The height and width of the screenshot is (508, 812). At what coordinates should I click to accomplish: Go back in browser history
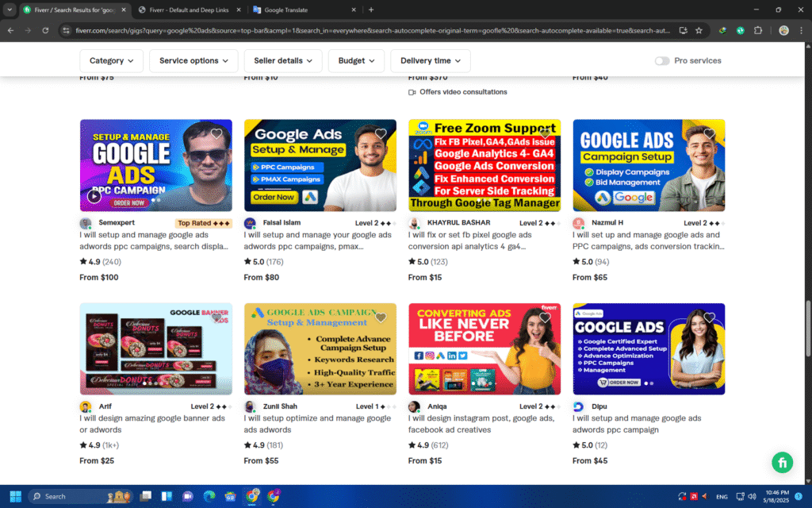[x=11, y=31]
